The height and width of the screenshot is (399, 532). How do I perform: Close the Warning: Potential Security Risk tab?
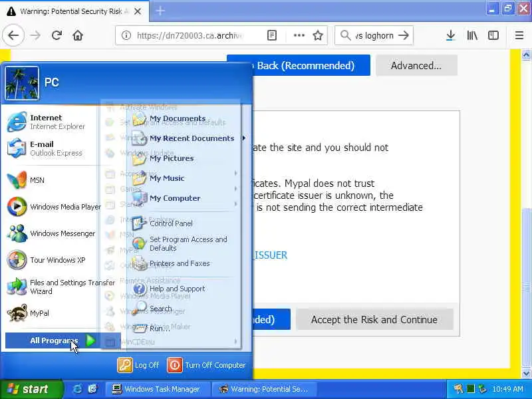pyautogui.click(x=138, y=11)
